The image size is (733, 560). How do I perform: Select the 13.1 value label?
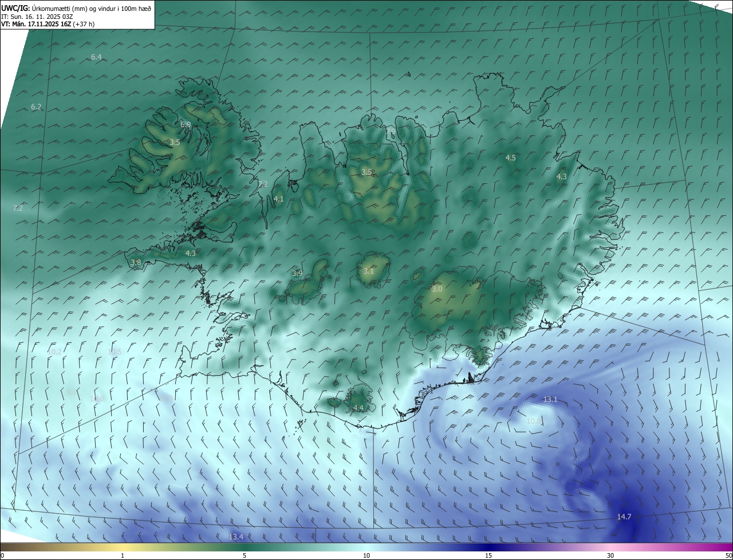pyautogui.click(x=550, y=399)
